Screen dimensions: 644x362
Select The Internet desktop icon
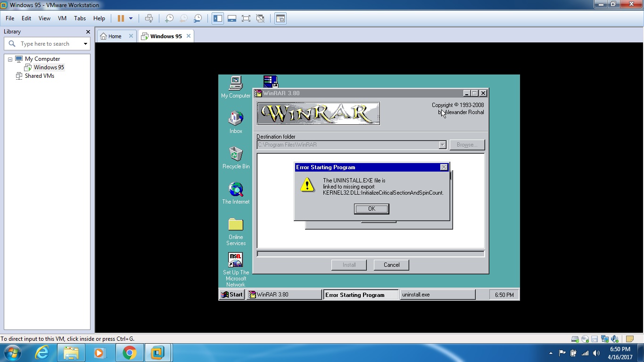pos(236,193)
